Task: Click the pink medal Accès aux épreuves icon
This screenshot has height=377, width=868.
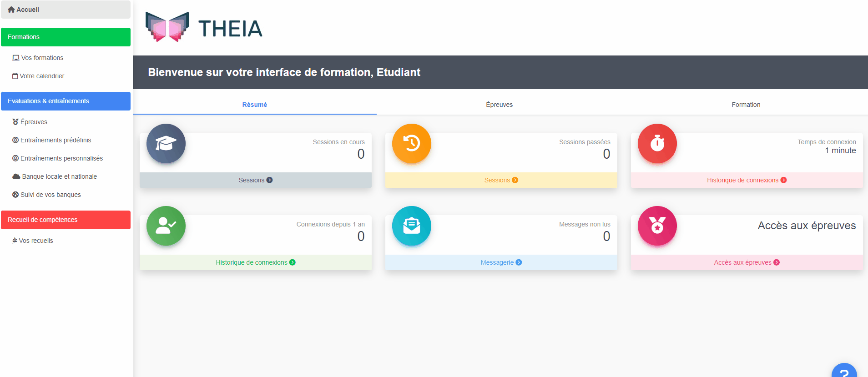Action: (x=657, y=226)
